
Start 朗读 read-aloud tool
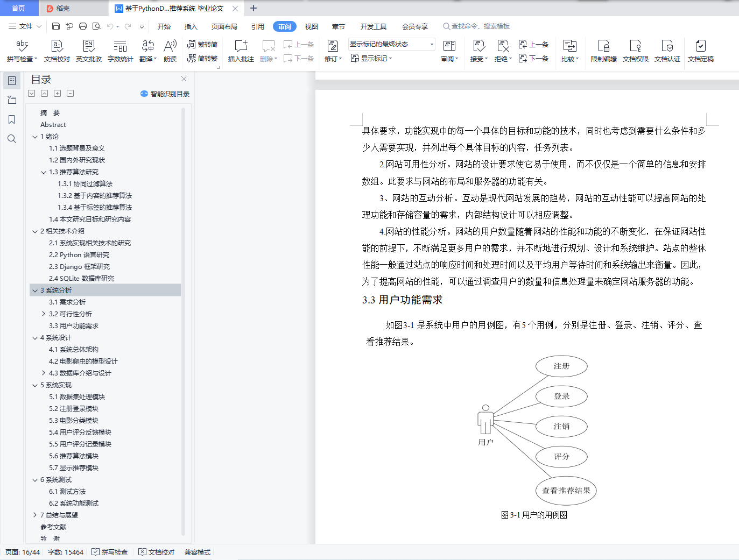170,51
